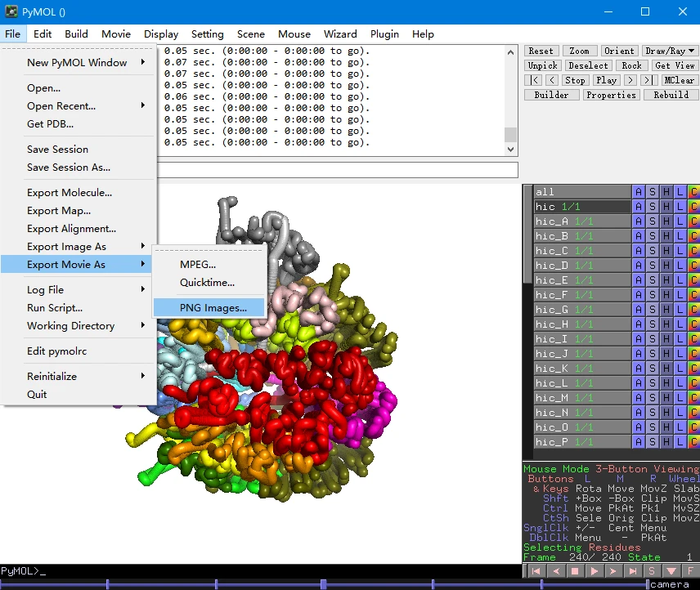Choose PNG Images... from the export submenu
Image resolution: width=700 pixels, height=590 pixels.
(x=213, y=308)
